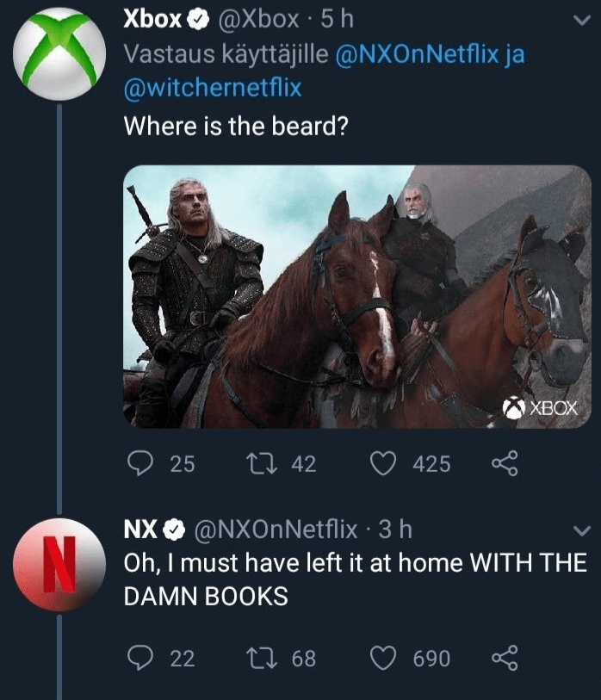Open the NX Netflix profile avatar
Screen dimensions: 601x700
(x=57, y=565)
